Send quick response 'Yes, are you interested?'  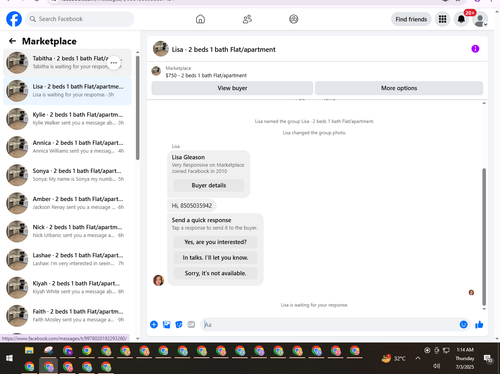pos(215,242)
